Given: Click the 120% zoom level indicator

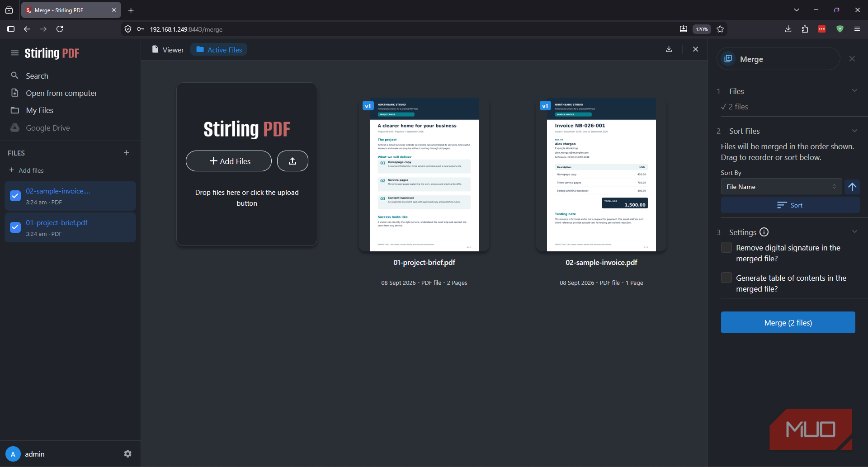Looking at the screenshot, I should point(702,29).
